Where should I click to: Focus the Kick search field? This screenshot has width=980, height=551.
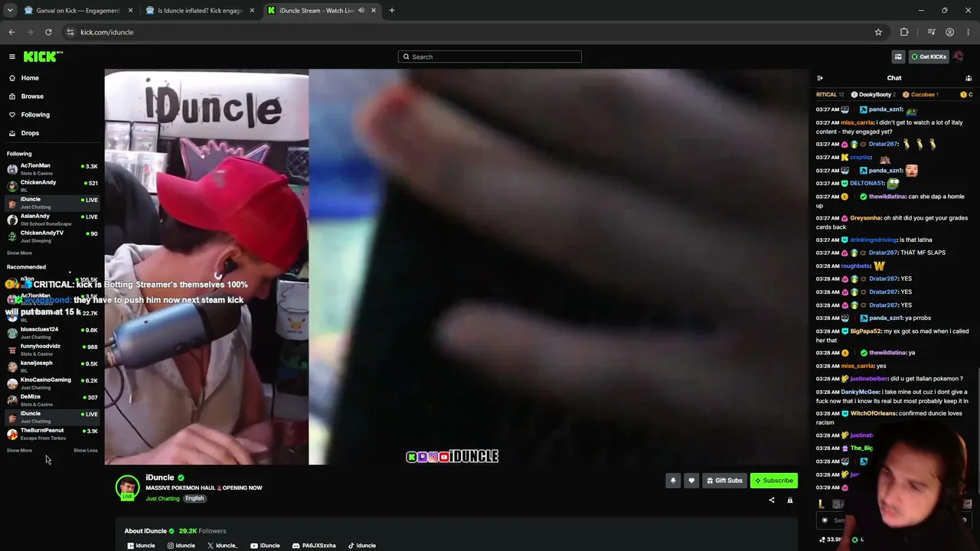[x=490, y=57]
